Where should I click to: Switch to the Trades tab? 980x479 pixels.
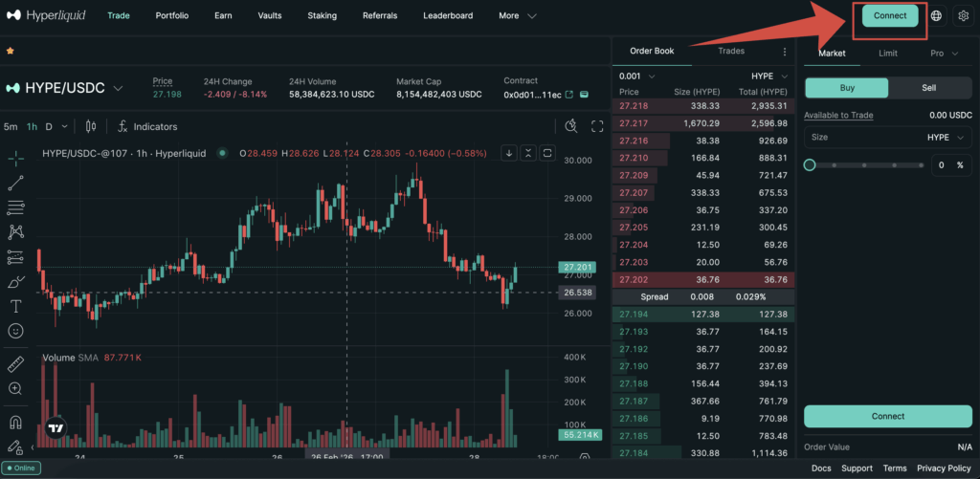(x=731, y=52)
